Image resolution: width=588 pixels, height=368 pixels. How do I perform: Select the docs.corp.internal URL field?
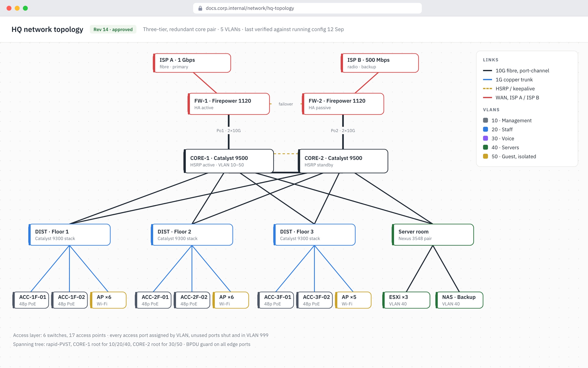pos(307,8)
